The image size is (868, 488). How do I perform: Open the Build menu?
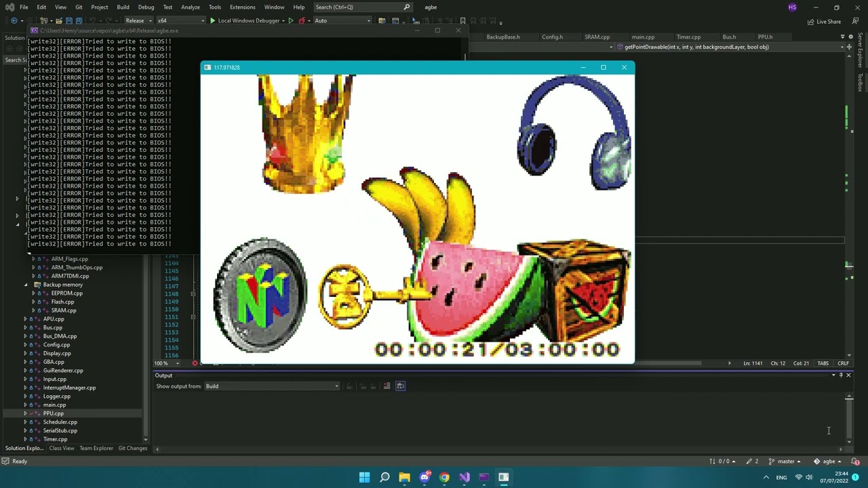click(x=123, y=7)
